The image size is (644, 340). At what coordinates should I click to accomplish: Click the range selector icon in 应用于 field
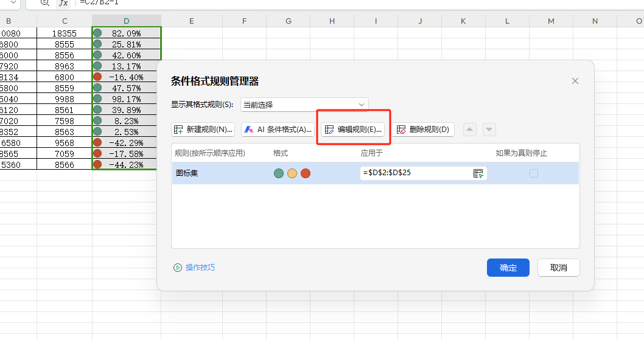click(x=478, y=173)
